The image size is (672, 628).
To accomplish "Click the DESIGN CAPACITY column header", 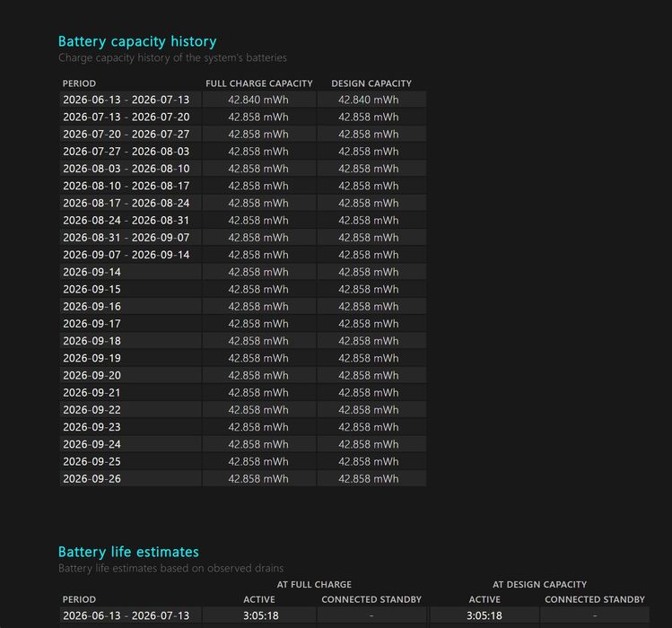I will tap(371, 83).
